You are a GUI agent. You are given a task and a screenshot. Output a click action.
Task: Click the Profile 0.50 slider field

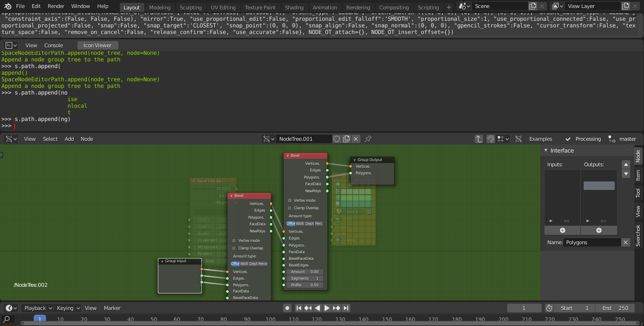click(305, 285)
